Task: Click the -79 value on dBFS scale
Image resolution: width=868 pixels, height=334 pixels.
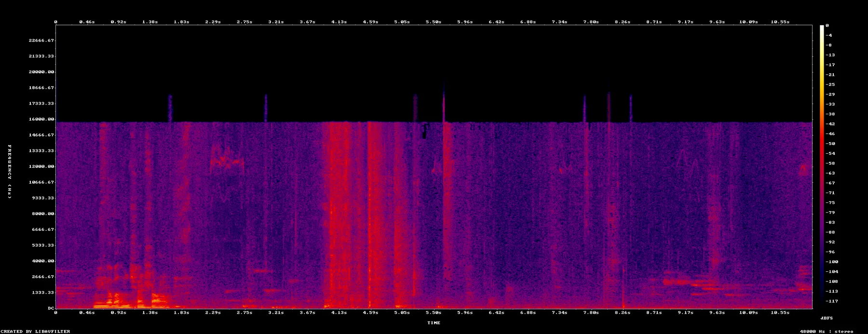Action: click(830, 213)
